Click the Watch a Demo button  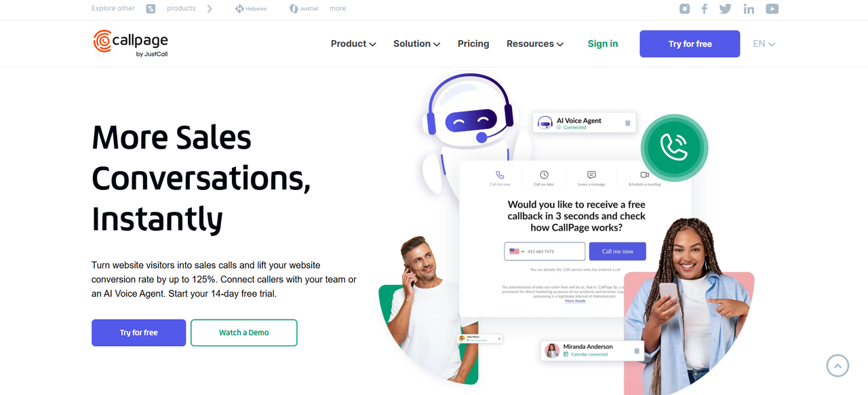(244, 333)
